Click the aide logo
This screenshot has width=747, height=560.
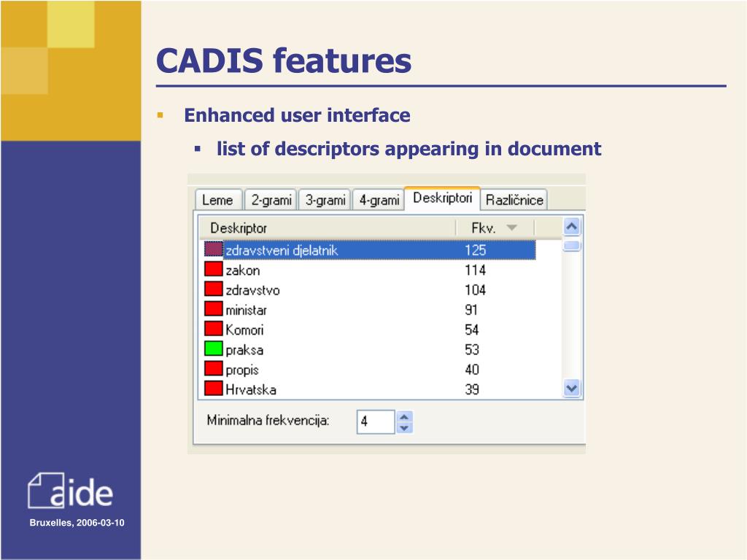(x=70, y=491)
